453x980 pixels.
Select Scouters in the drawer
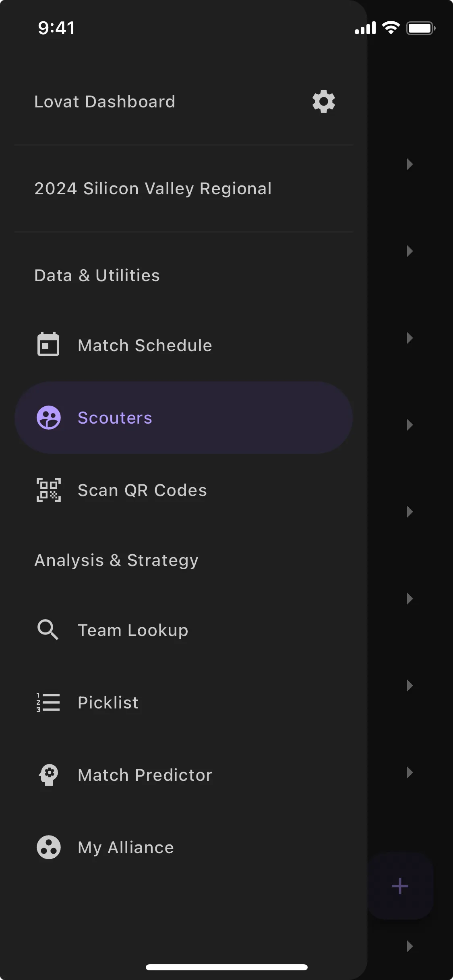click(115, 418)
